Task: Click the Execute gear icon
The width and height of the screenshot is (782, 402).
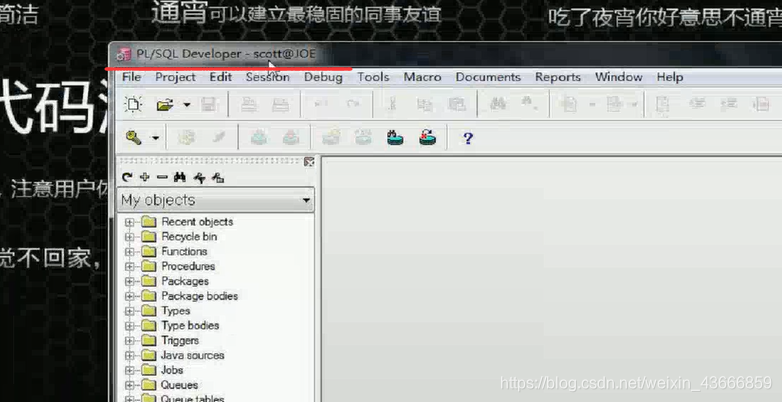Action: tap(186, 138)
